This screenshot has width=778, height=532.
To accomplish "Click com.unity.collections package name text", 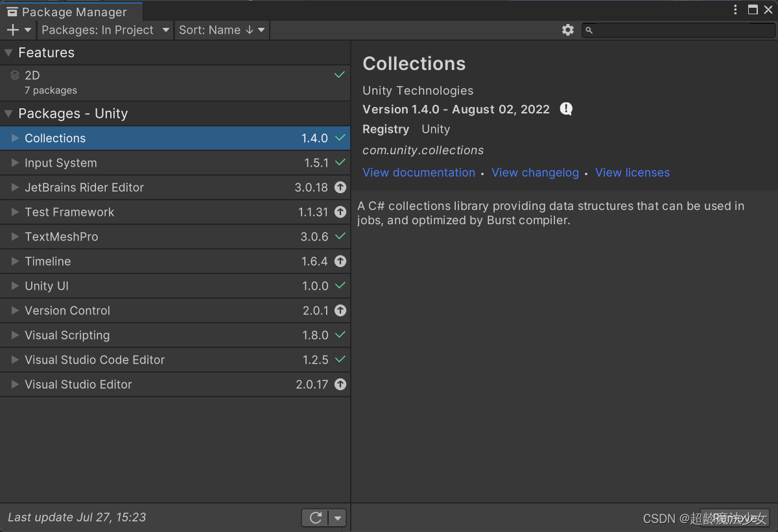I will [x=423, y=150].
